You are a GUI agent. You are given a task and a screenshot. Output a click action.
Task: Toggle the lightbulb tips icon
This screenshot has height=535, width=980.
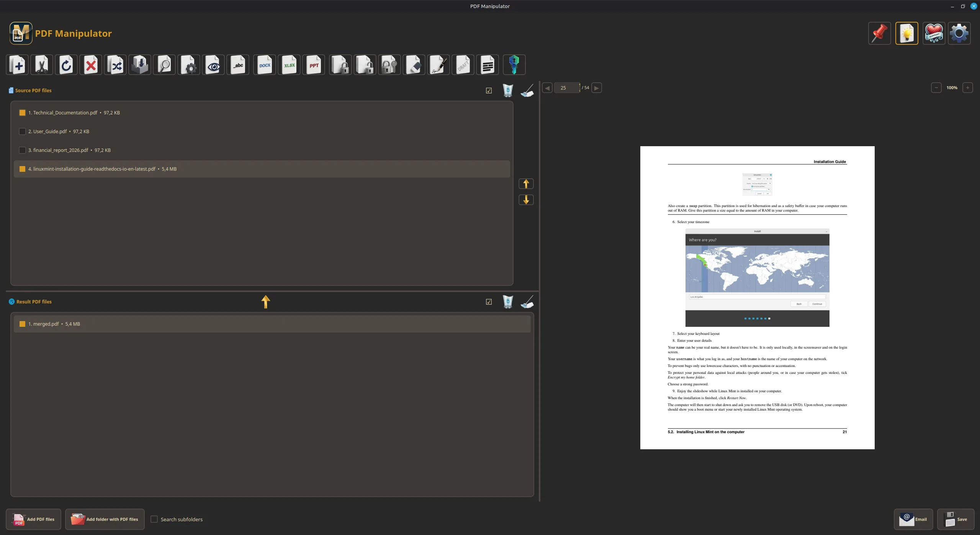(x=907, y=33)
